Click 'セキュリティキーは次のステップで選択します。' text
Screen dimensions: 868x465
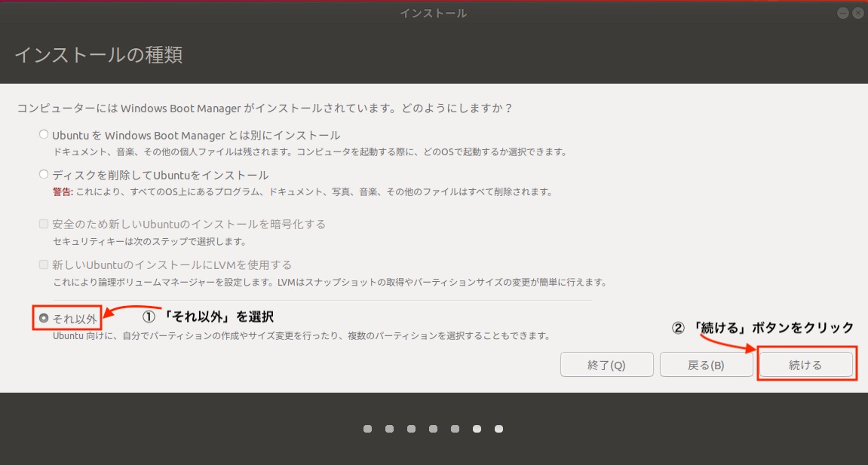click(150, 242)
